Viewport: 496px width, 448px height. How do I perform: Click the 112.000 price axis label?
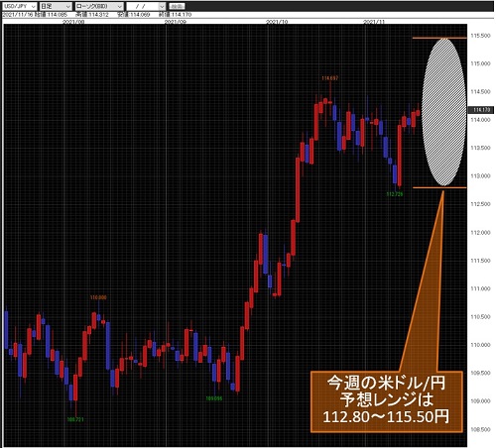click(x=480, y=233)
